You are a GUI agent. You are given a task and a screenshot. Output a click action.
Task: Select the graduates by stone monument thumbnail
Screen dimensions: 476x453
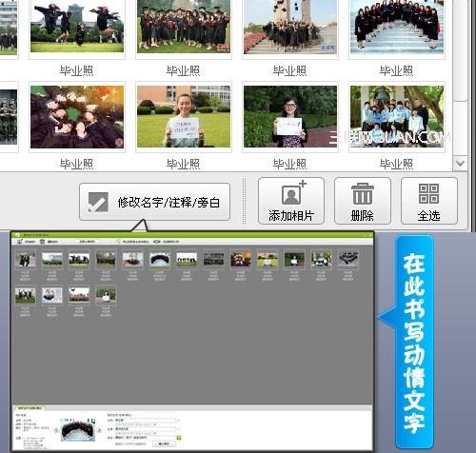290,27
